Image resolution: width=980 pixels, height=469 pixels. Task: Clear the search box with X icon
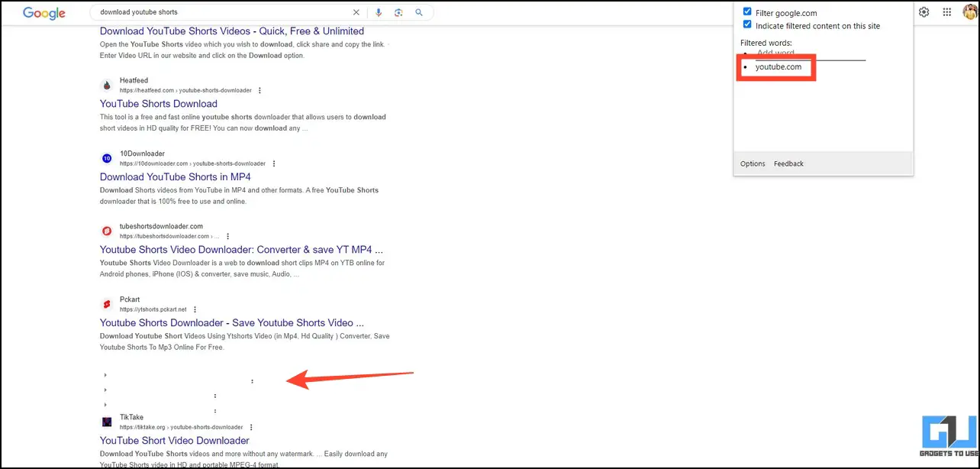356,12
